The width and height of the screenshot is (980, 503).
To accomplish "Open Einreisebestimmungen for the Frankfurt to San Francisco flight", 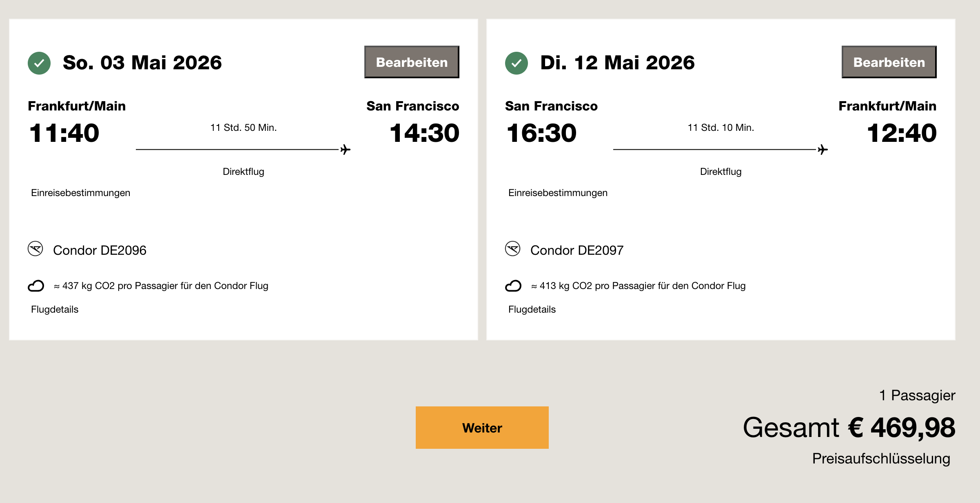I will pyautogui.click(x=81, y=193).
